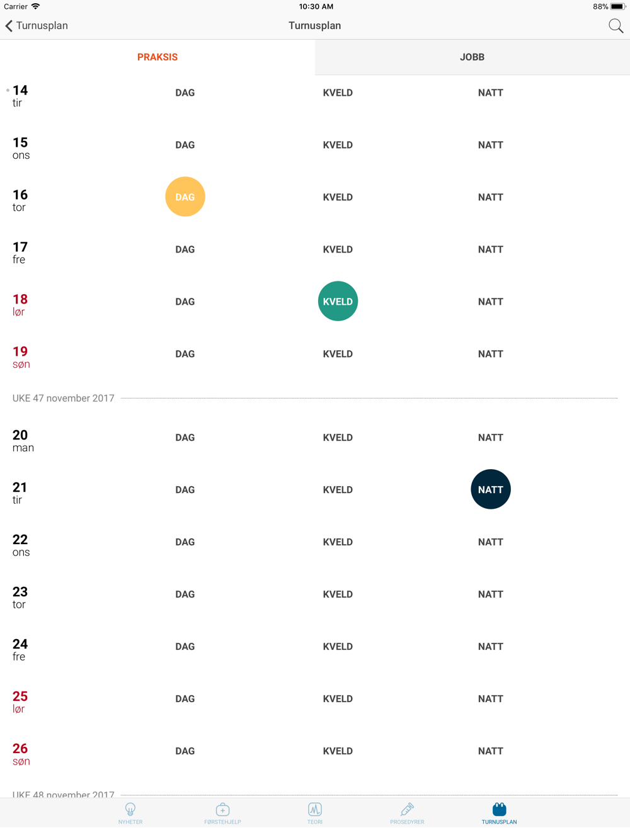
Task: Toggle NATT shift for 25 lør
Action: (x=491, y=699)
